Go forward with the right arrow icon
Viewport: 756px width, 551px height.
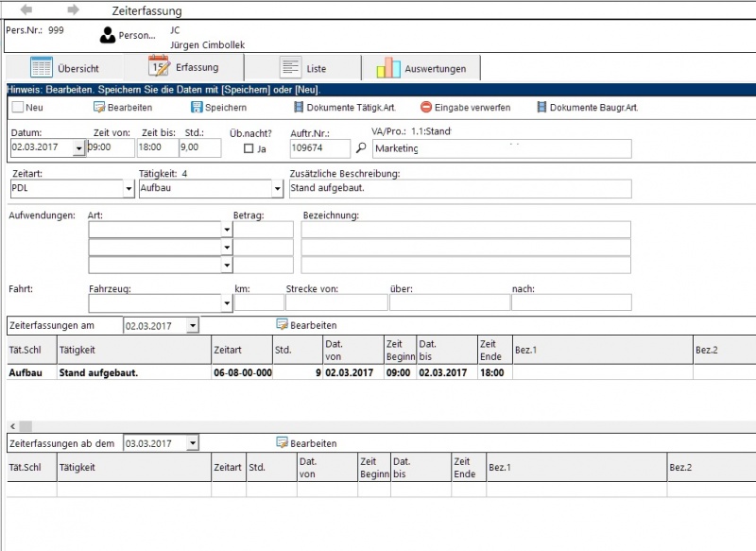[x=73, y=9]
